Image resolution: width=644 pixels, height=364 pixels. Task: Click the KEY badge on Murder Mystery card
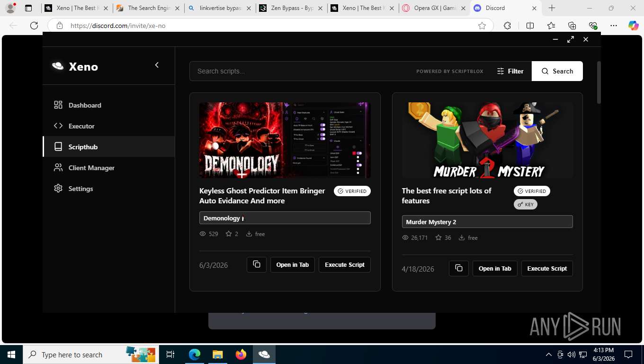coord(526,204)
